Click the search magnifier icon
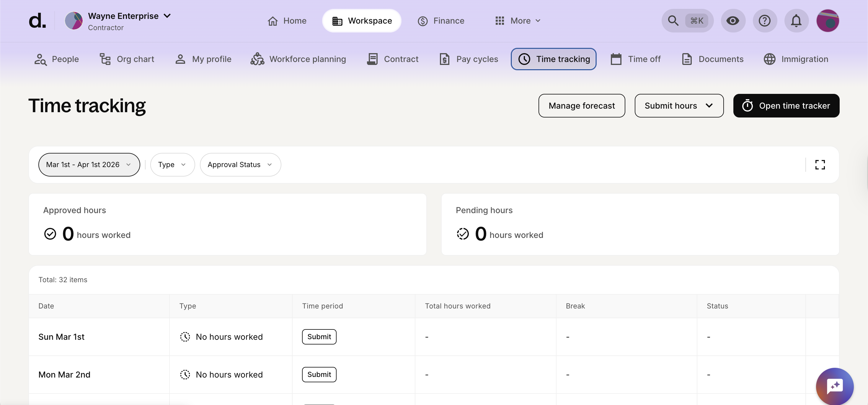Image resolution: width=868 pixels, height=405 pixels. click(x=673, y=21)
